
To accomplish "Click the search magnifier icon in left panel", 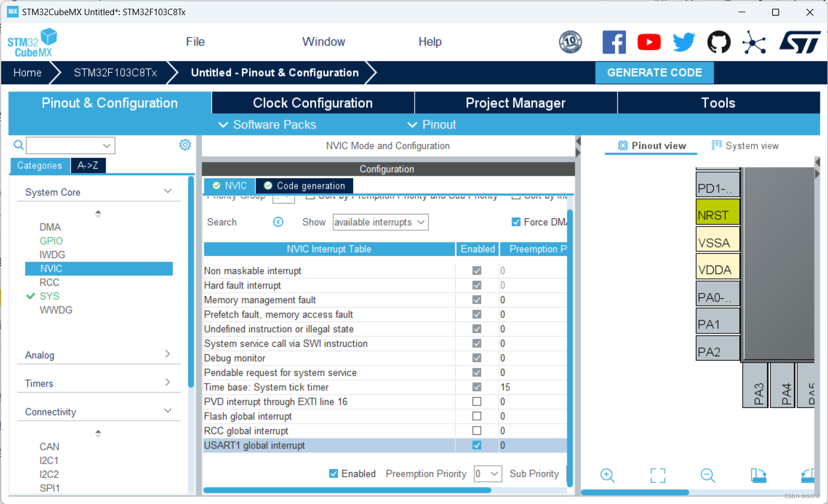I will (19, 145).
